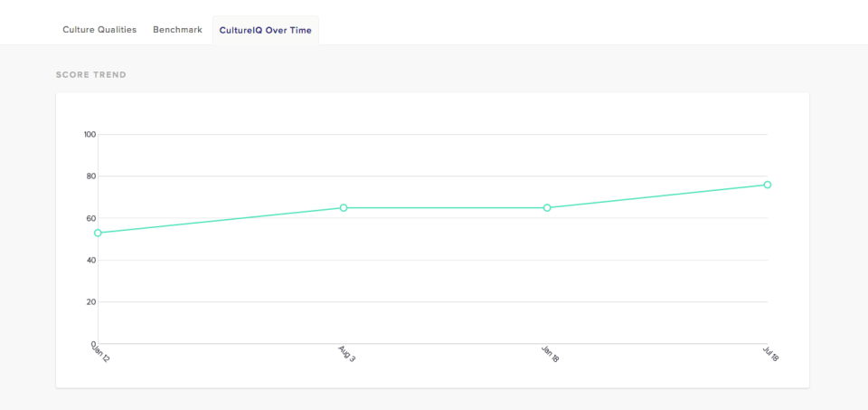Click the 20 y-axis label
Image resolution: width=868 pixels, height=410 pixels.
coord(90,302)
